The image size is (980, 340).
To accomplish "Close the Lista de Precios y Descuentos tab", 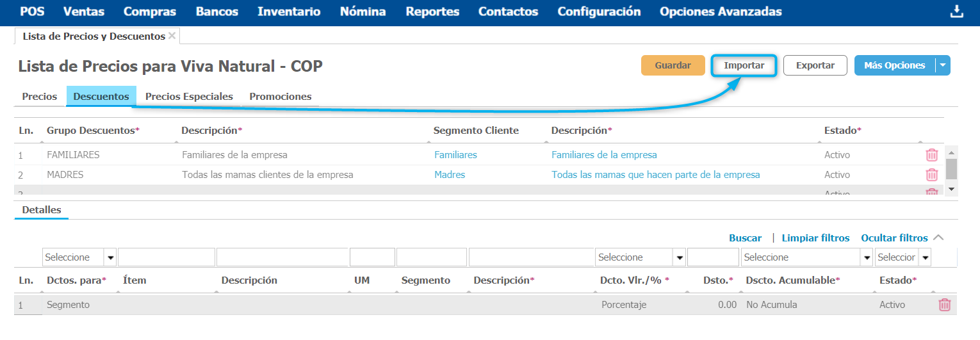I will pos(172,36).
